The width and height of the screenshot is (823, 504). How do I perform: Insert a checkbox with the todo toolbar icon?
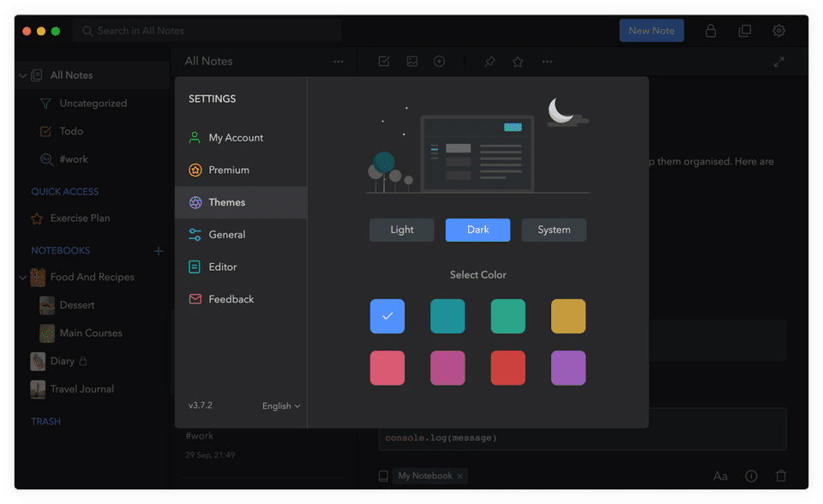tap(384, 62)
